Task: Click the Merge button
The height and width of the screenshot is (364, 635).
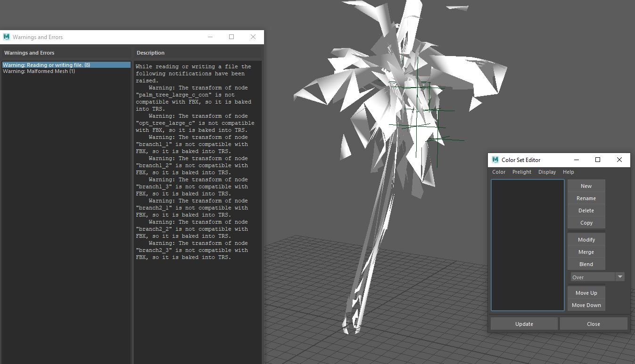Action: click(x=586, y=252)
